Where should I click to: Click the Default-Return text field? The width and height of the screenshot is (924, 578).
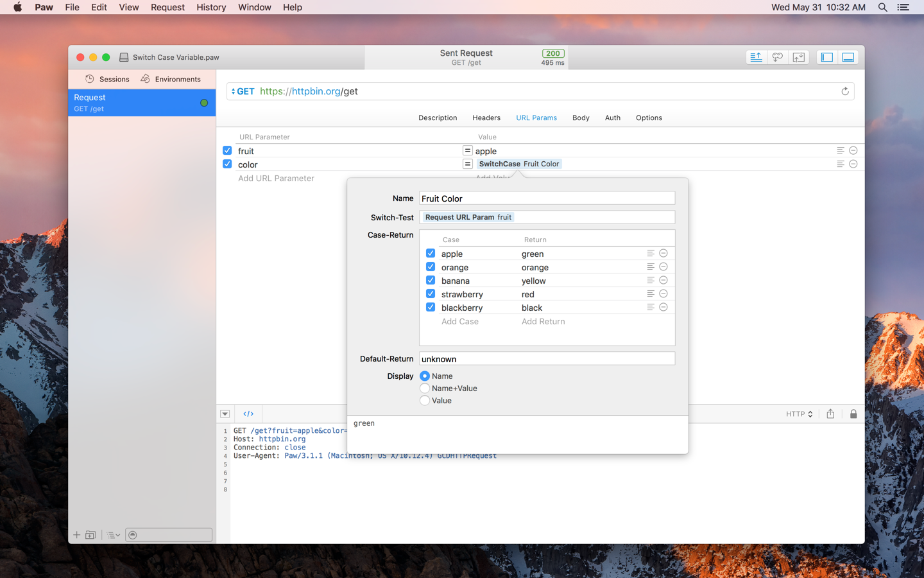[x=547, y=359]
